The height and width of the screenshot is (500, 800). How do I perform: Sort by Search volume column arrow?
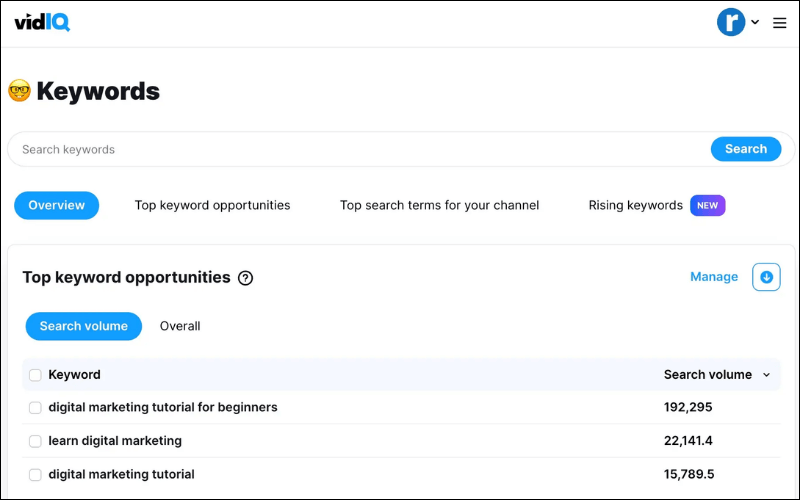coord(767,375)
